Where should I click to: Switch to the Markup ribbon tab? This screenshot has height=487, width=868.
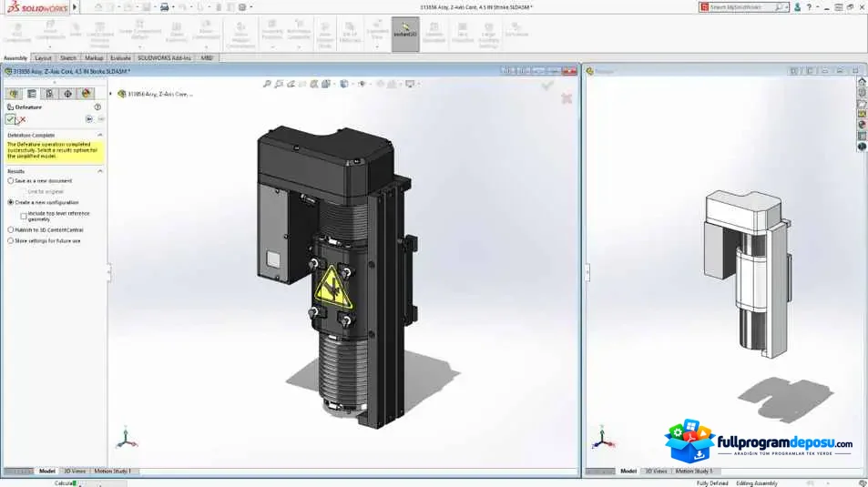point(94,58)
